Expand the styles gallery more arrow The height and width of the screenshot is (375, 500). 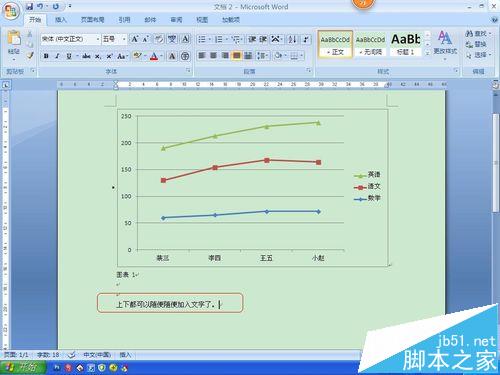click(x=427, y=53)
